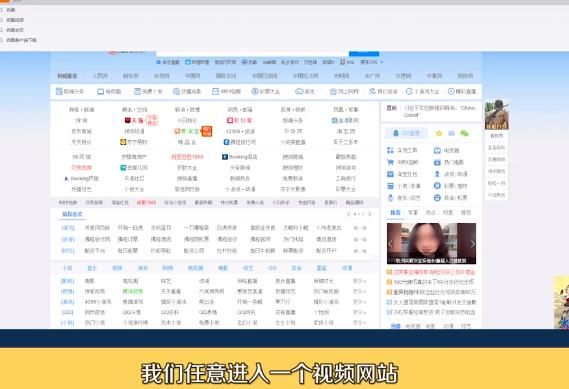Viewport: 569px width, 389px height.
Task: Open 笑话·机票 icon in the right panel
Action: (x=450, y=198)
